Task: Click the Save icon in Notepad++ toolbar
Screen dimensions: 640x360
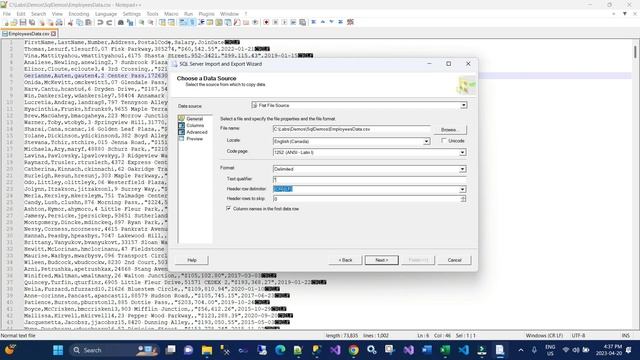Action: point(23,22)
